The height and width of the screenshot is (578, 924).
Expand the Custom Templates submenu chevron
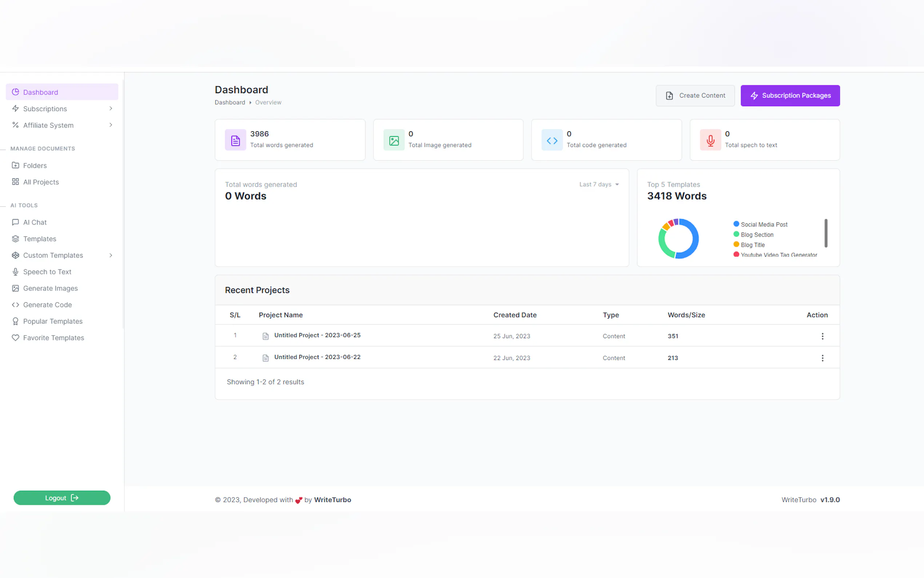pyautogui.click(x=110, y=256)
